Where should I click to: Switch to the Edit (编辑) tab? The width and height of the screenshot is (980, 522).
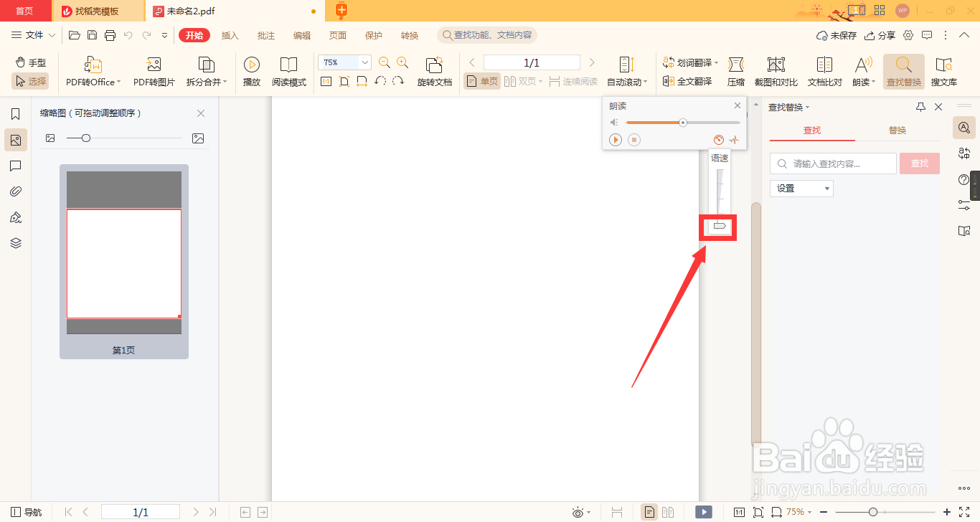click(302, 35)
